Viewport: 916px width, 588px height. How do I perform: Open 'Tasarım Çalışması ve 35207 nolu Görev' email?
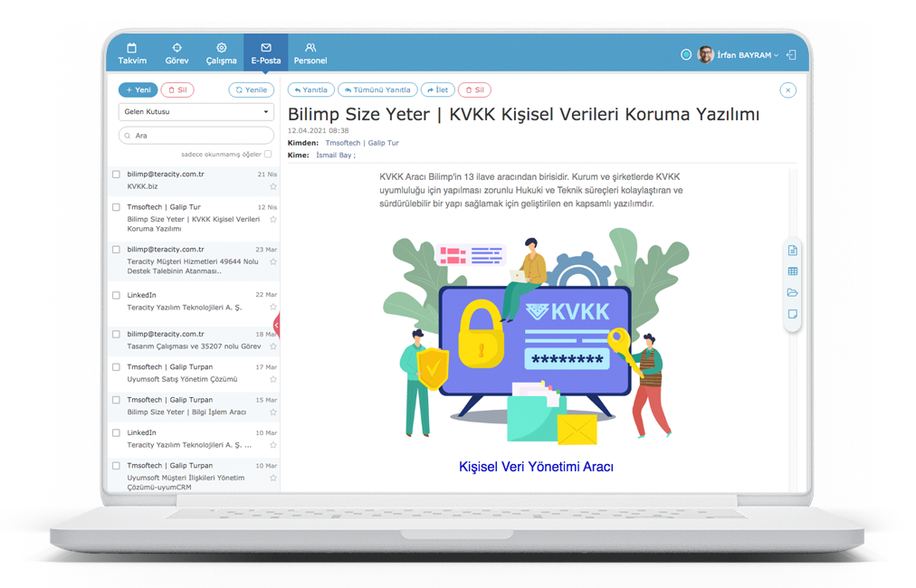click(x=194, y=346)
